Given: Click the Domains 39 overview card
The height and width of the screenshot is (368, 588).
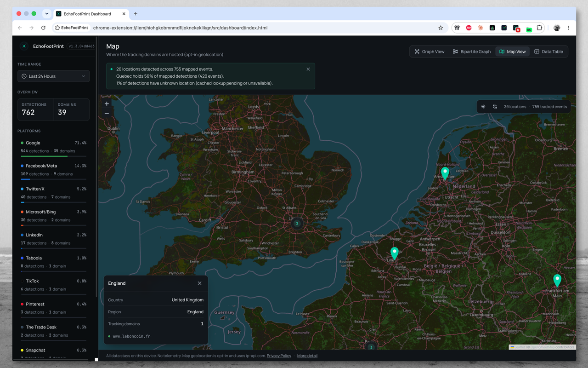Looking at the screenshot, I should (x=71, y=109).
